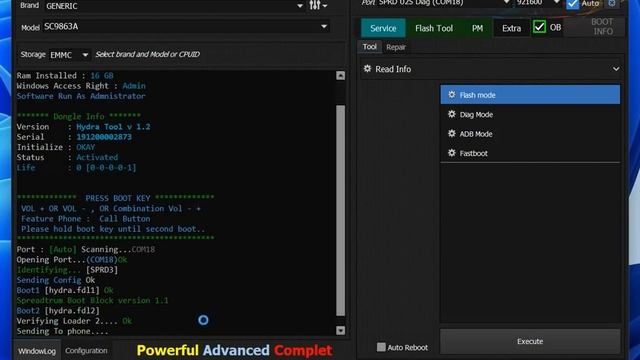This screenshot has height=360, width=640.
Task: Click the Execute button
Action: (x=530, y=341)
